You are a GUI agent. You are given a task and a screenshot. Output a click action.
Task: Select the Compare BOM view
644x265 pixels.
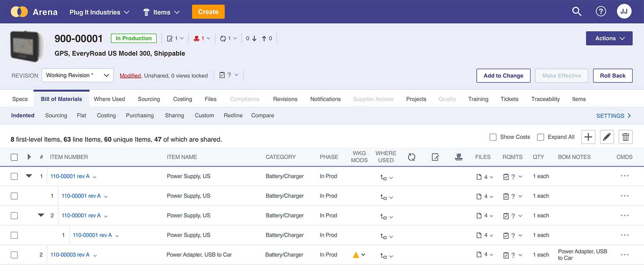pyautogui.click(x=263, y=115)
